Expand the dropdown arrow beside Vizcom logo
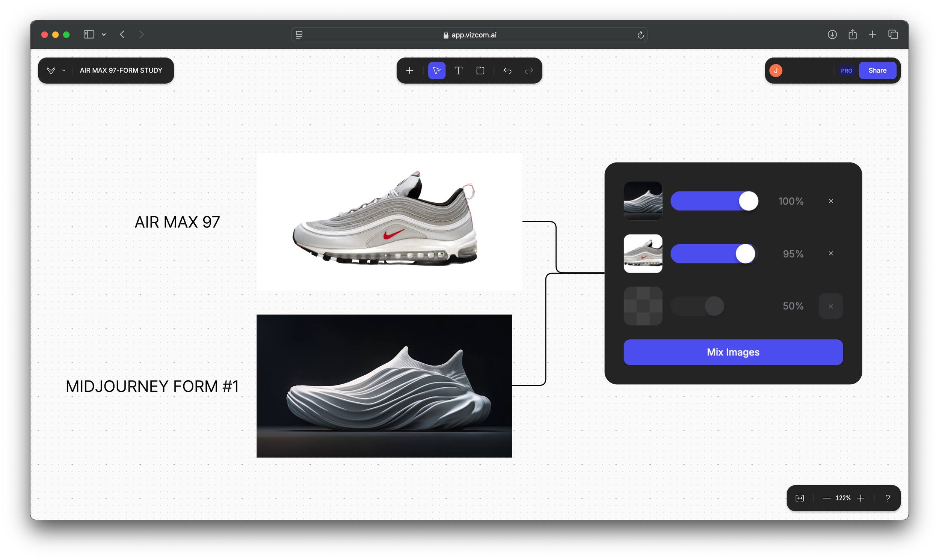 [x=64, y=71]
